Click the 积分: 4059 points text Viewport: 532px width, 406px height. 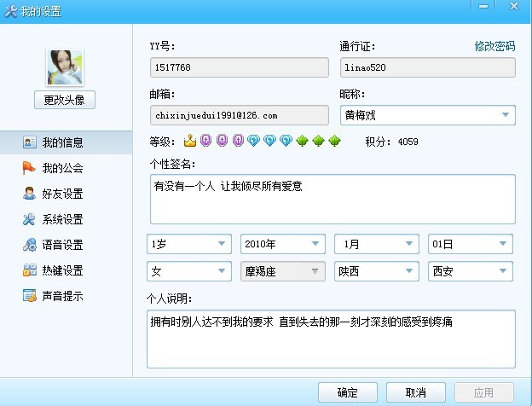pyautogui.click(x=391, y=142)
